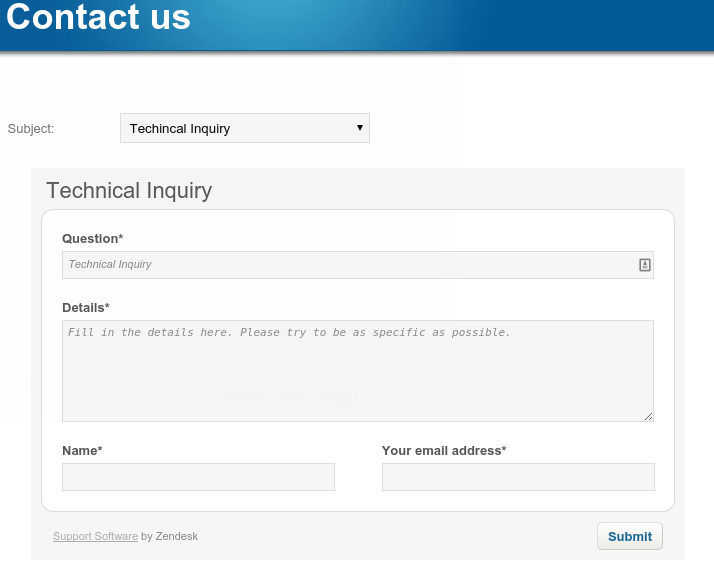
Task: Click the Details* field label
Action: 86,308
